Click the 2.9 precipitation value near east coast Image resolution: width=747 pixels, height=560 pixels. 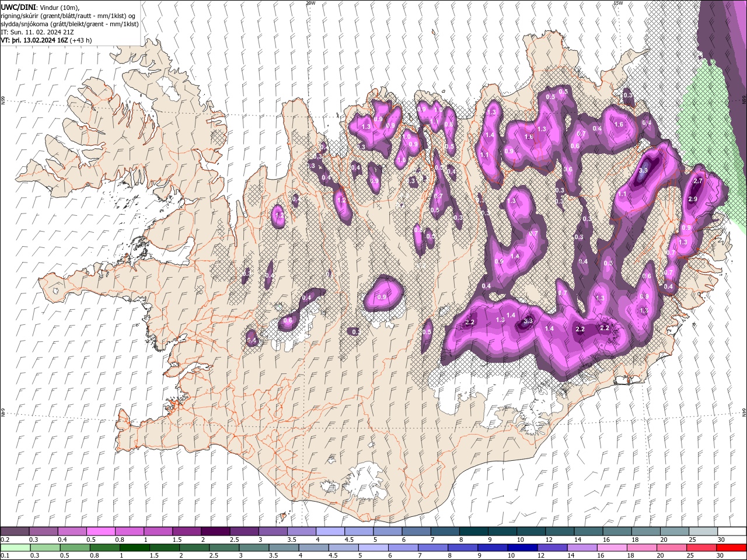[x=693, y=199]
